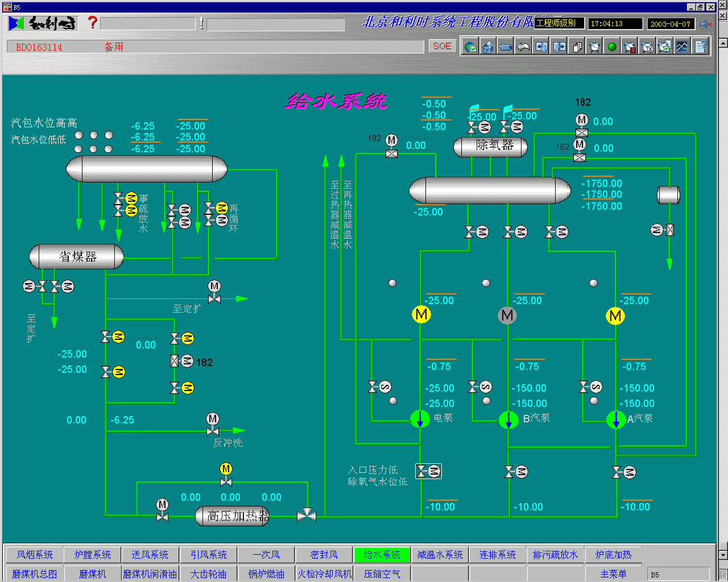Screen dimensions: 728x582
Task: Click the blue folder toolbar icon
Action: click(506, 47)
